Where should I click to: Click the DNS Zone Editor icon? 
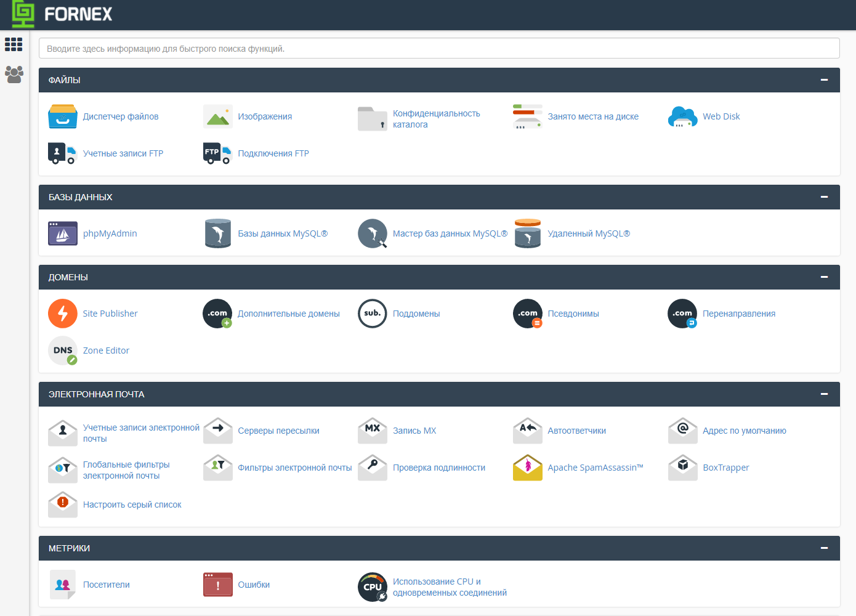tap(63, 351)
